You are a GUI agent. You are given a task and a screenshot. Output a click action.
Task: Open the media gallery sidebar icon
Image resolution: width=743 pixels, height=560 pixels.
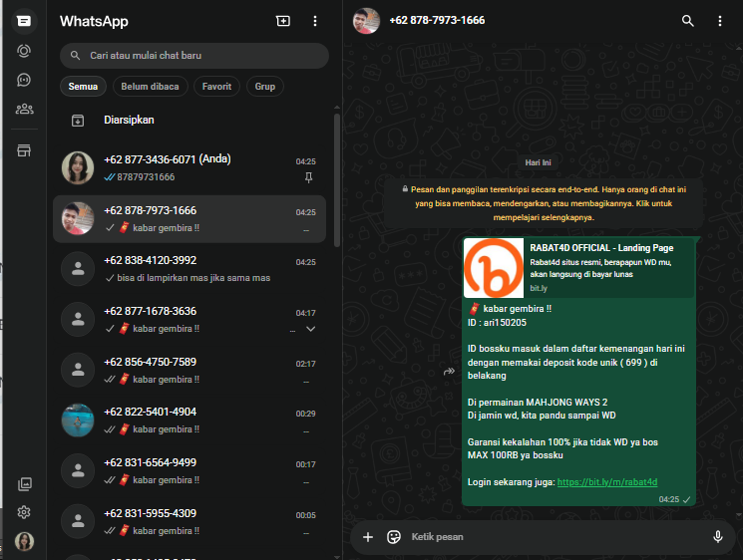(x=24, y=483)
